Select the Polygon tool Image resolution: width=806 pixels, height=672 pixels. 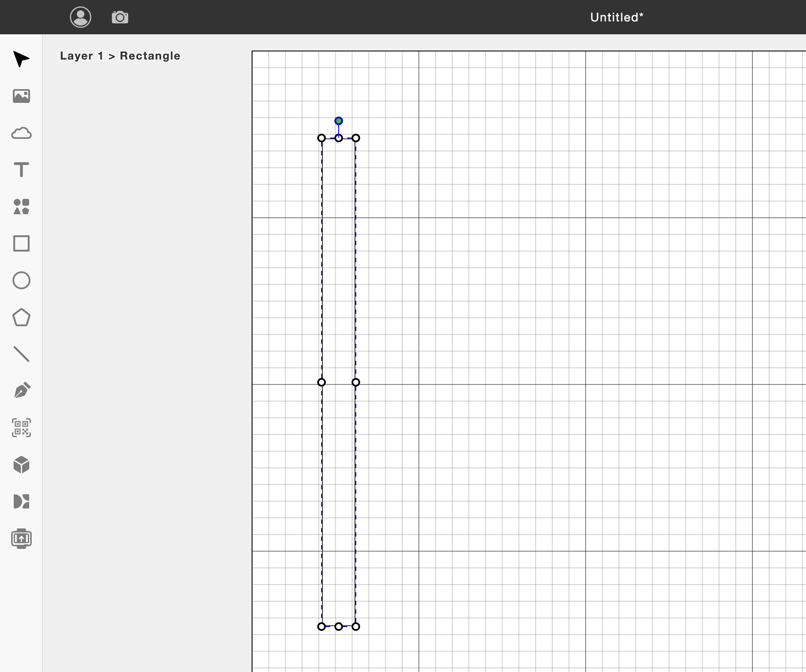coord(21,318)
